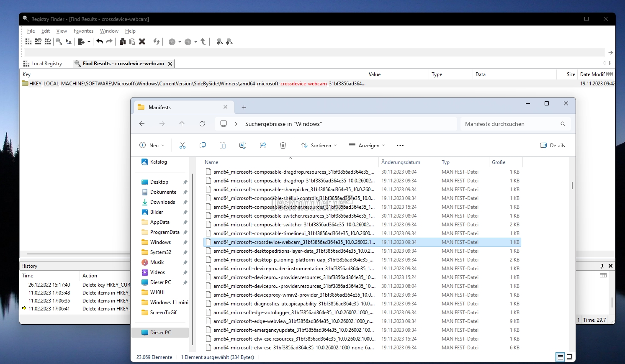
Task: Open Find via magnifier toolbar icon
Action: (59, 41)
